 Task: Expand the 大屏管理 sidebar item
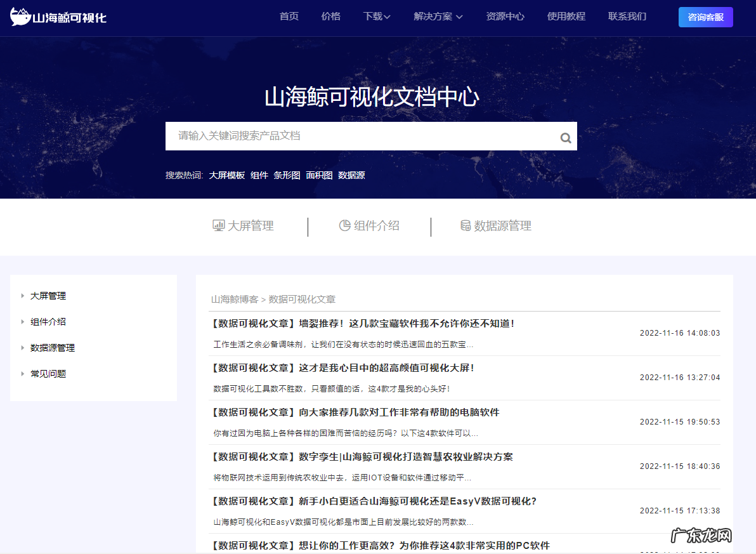[23, 296]
